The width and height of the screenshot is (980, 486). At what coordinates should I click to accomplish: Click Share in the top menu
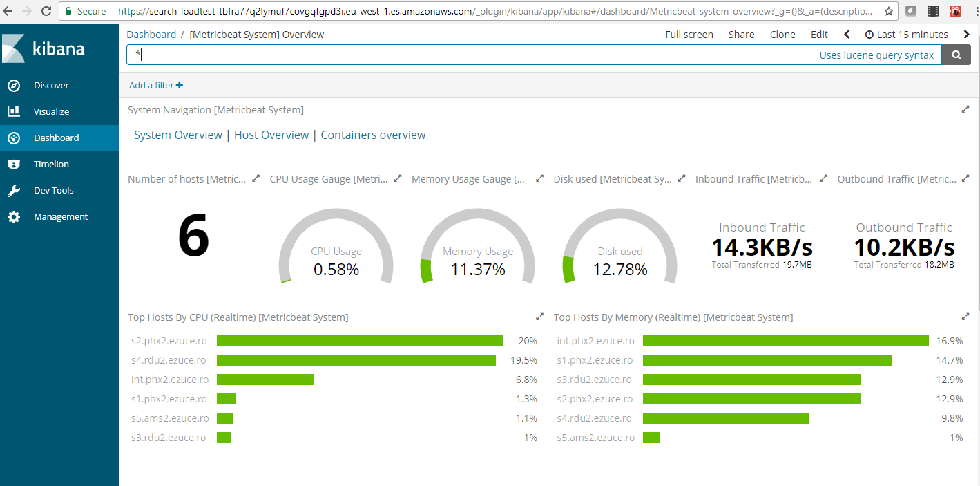click(x=742, y=35)
